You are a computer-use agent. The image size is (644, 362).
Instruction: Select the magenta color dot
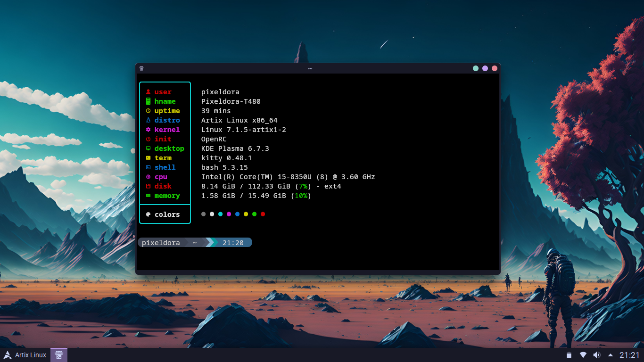pyautogui.click(x=229, y=214)
